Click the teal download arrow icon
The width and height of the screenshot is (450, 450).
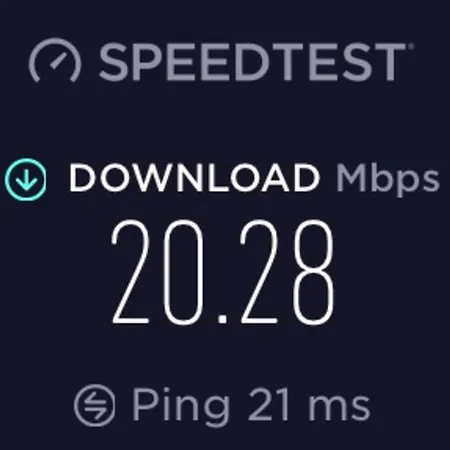click(x=26, y=180)
